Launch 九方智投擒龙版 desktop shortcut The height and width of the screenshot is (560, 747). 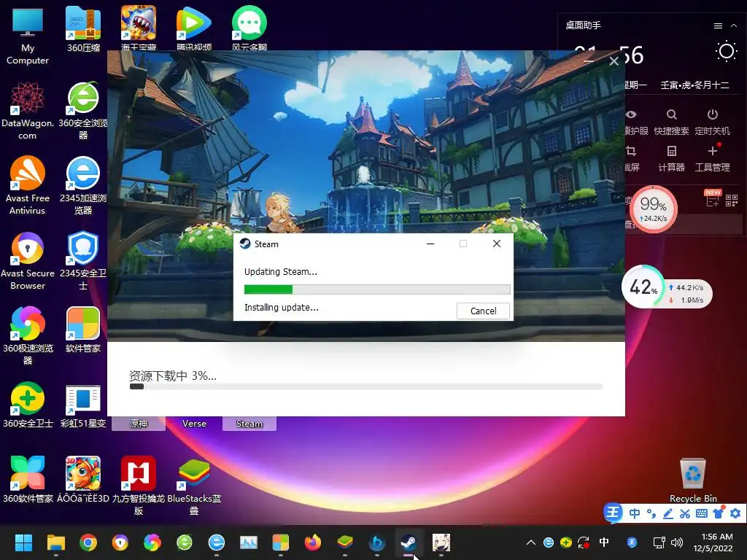[138, 486]
